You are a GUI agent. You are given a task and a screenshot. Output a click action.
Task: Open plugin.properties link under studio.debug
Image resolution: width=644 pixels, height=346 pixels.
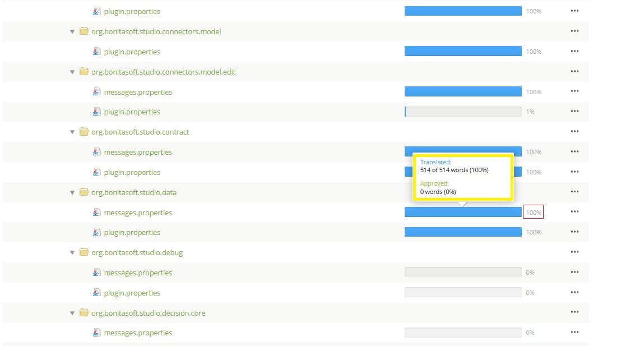[132, 293]
